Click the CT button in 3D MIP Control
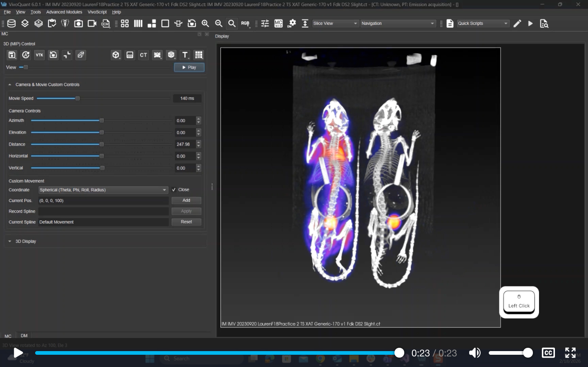 point(143,55)
